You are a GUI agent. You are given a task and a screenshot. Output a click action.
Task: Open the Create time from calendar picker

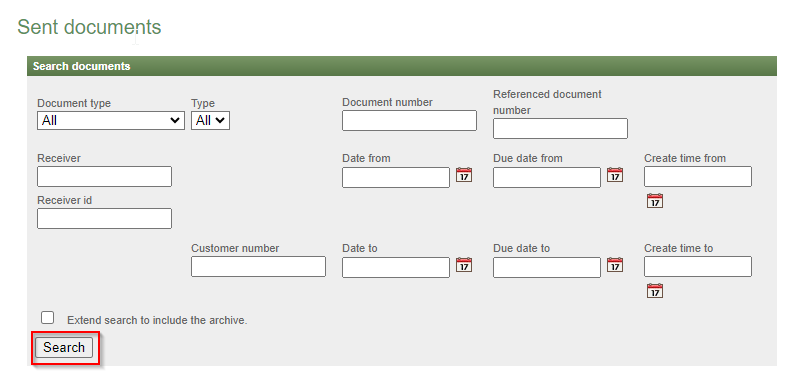coord(655,201)
